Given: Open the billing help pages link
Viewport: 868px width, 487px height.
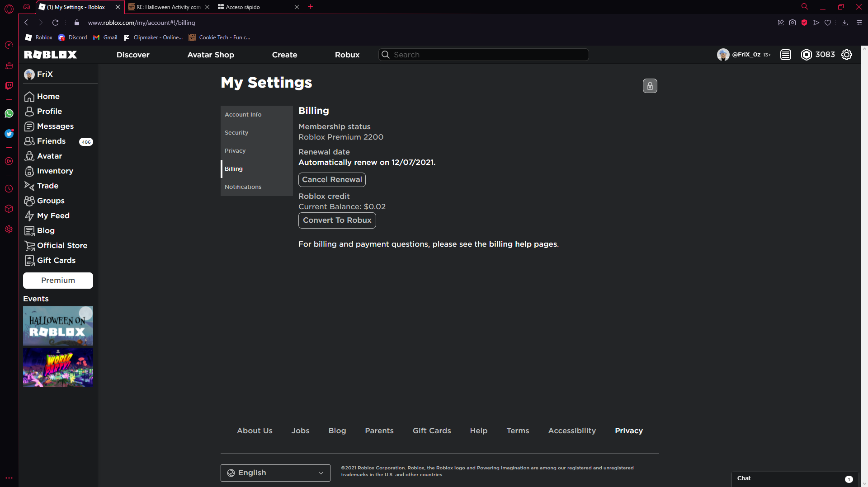Looking at the screenshot, I should tap(523, 244).
